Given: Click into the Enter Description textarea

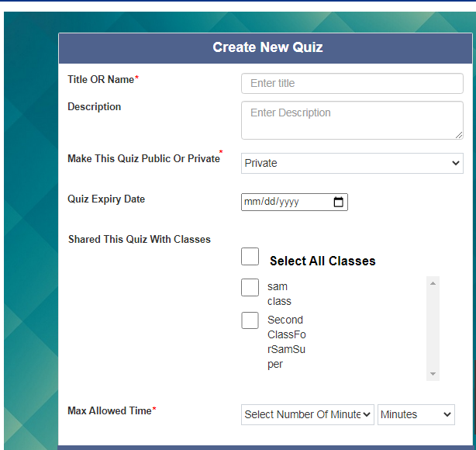Looking at the screenshot, I should (352, 119).
